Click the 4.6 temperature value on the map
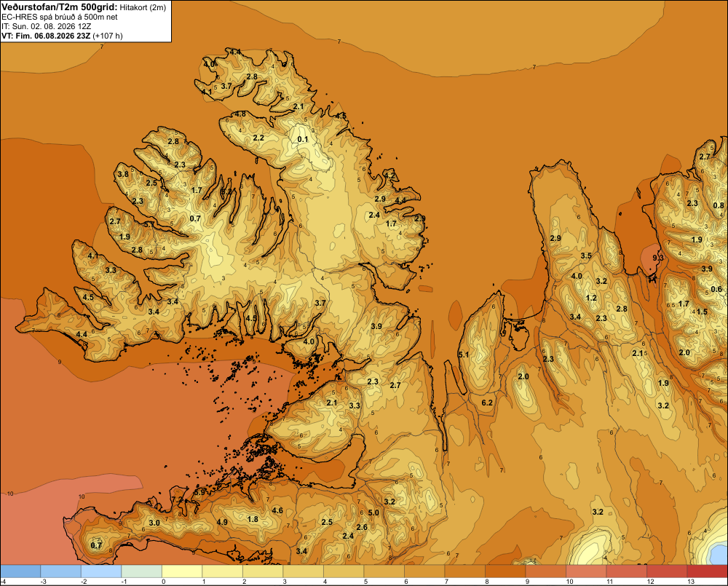 (x=277, y=511)
